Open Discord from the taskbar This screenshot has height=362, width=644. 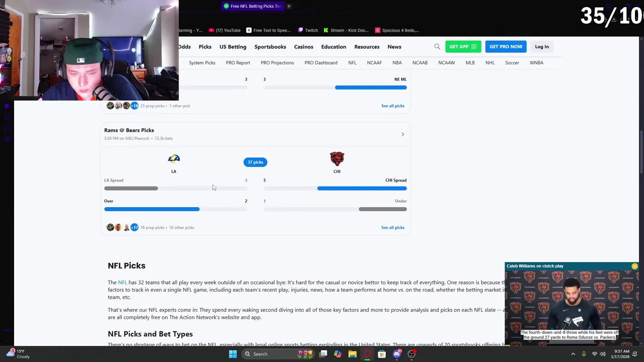pos(397,354)
